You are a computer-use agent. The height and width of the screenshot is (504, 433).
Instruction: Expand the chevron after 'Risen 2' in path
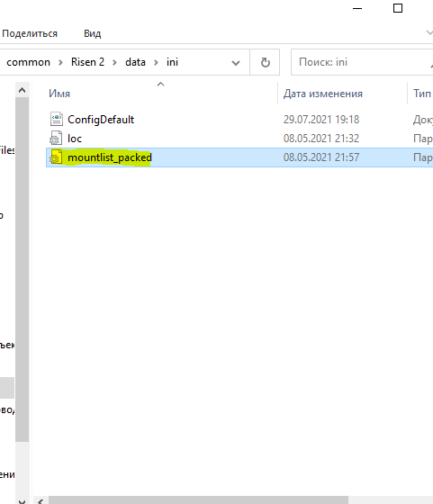coord(114,62)
